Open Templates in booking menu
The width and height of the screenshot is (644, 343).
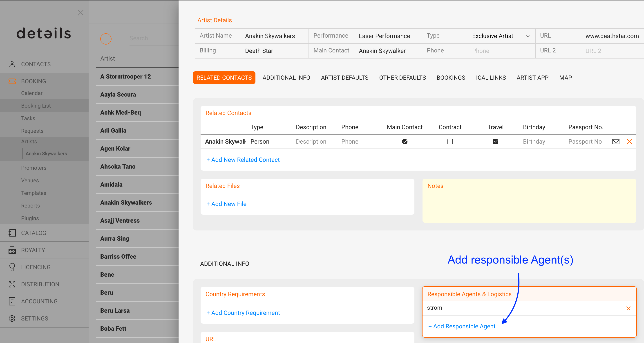tap(34, 193)
